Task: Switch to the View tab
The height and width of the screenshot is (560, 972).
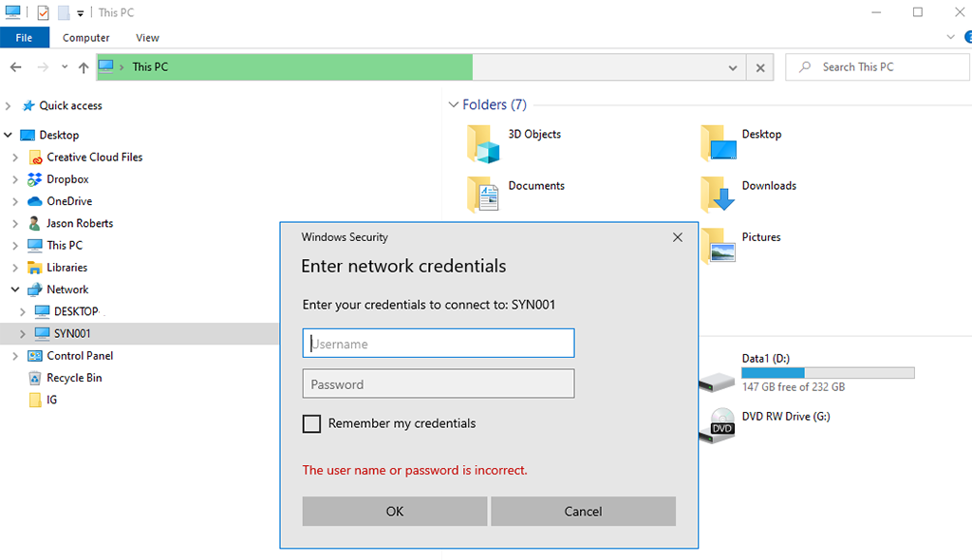Action: (x=147, y=37)
